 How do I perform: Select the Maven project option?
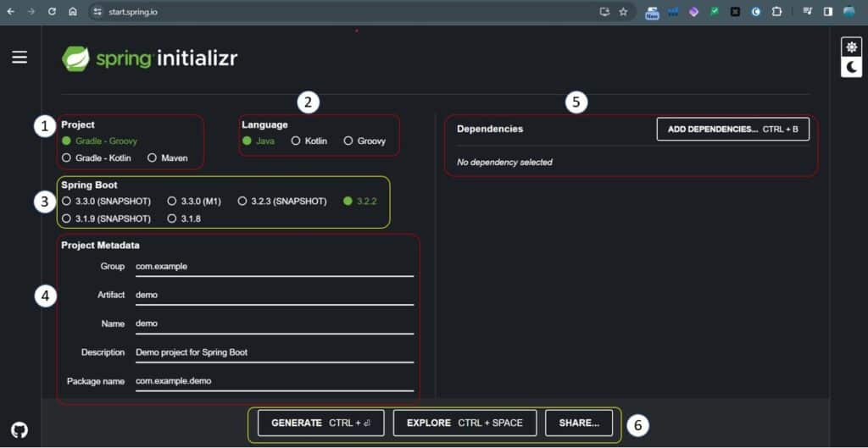(169, 158)
